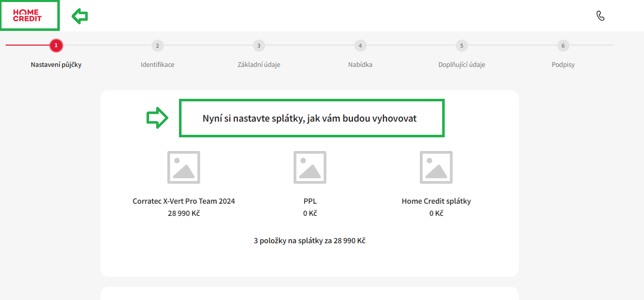The width and height of the screenshot is (644, 300).
Task: Select step 1 circle in progress bar
Action: [56, 46]
